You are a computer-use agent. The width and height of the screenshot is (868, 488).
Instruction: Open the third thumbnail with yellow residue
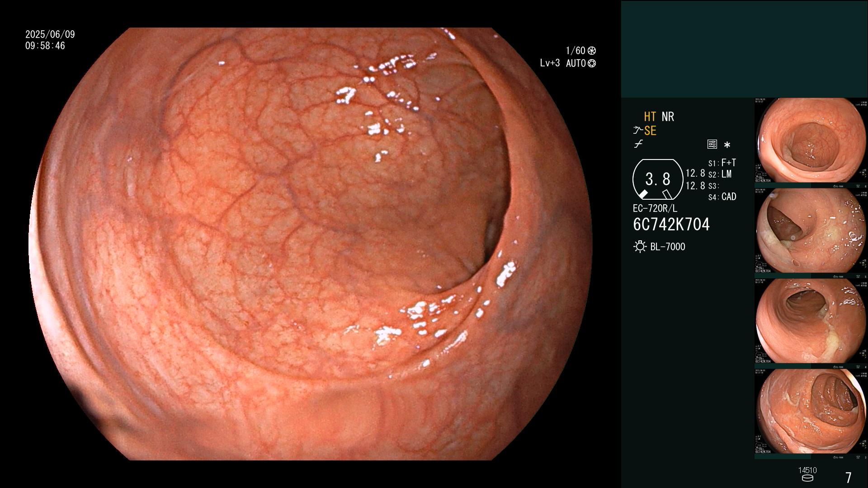tap(811, 321)
